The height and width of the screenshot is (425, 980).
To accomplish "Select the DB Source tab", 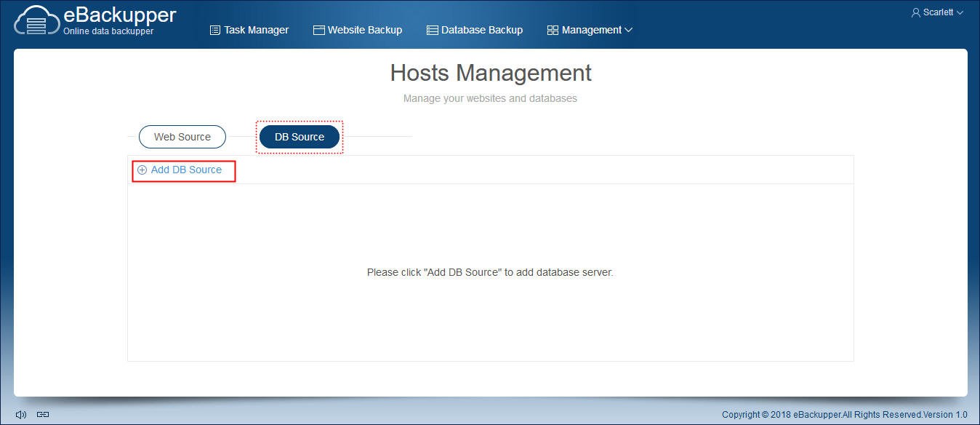I will pos(300,137).
